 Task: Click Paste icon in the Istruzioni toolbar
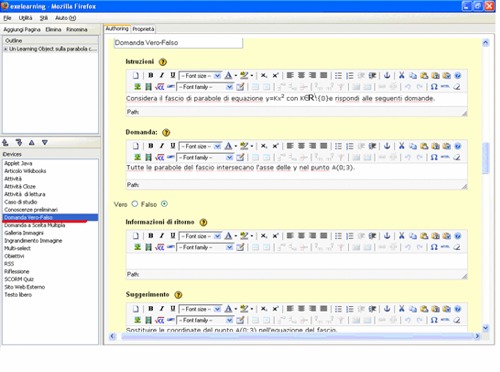[424, 76]
